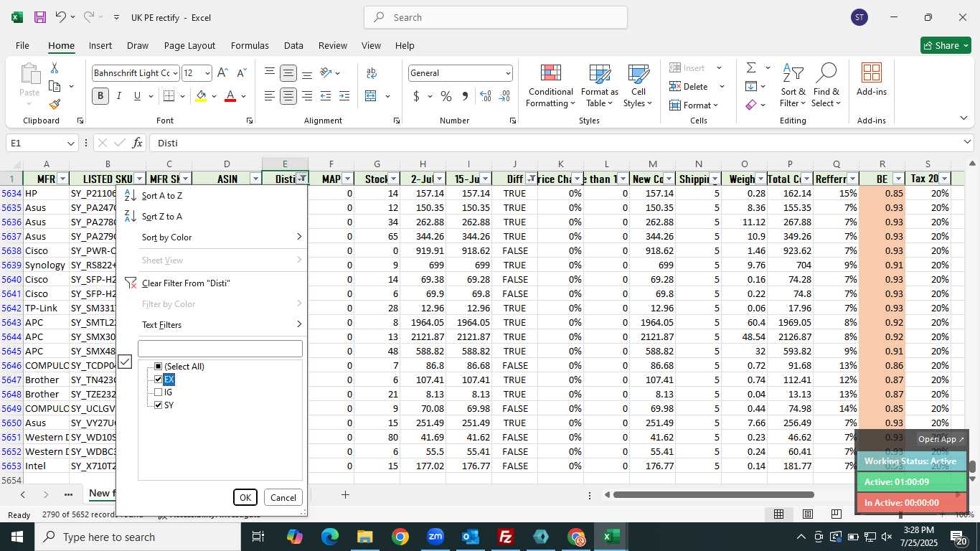Open the Insert ribbon tab
Screen dimensions: 980x551
[100, 45]
